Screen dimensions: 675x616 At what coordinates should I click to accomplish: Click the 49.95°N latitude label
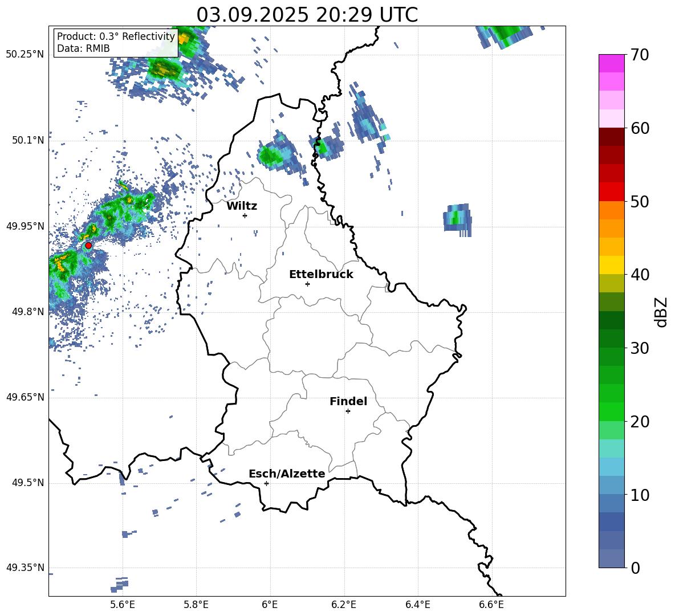click(x=25, y=226)
